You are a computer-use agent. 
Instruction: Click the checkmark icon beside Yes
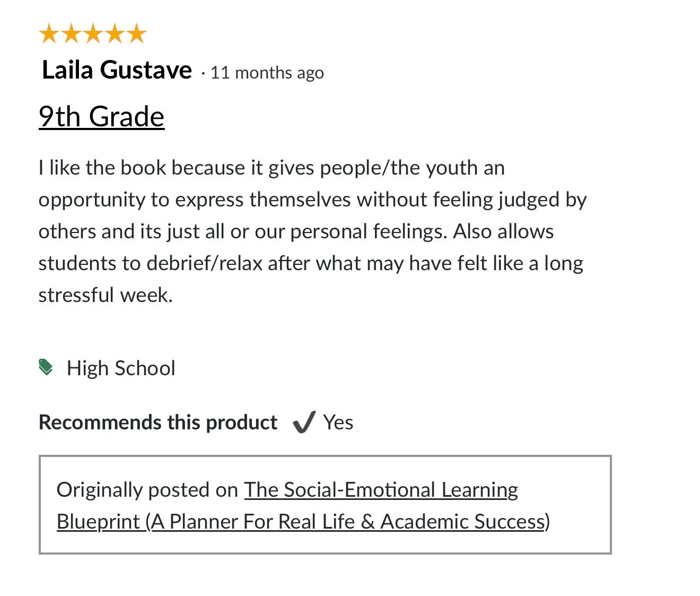[x=304, y=422]
